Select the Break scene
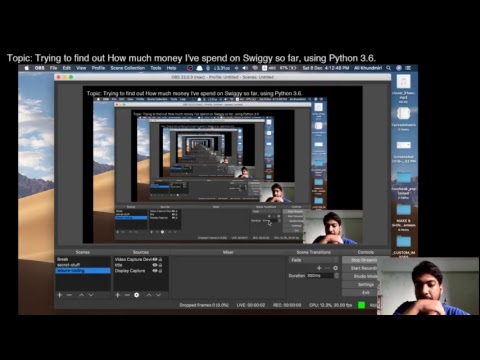Image resolution: width=480 pixels, height=360 pixels. click(x=83, y=259)
